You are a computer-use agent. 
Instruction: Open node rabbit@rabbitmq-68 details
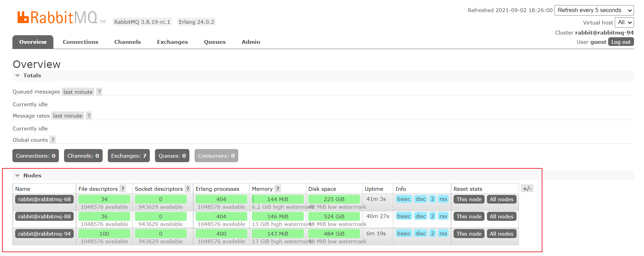pyautogui.click(x=44, y=199)
